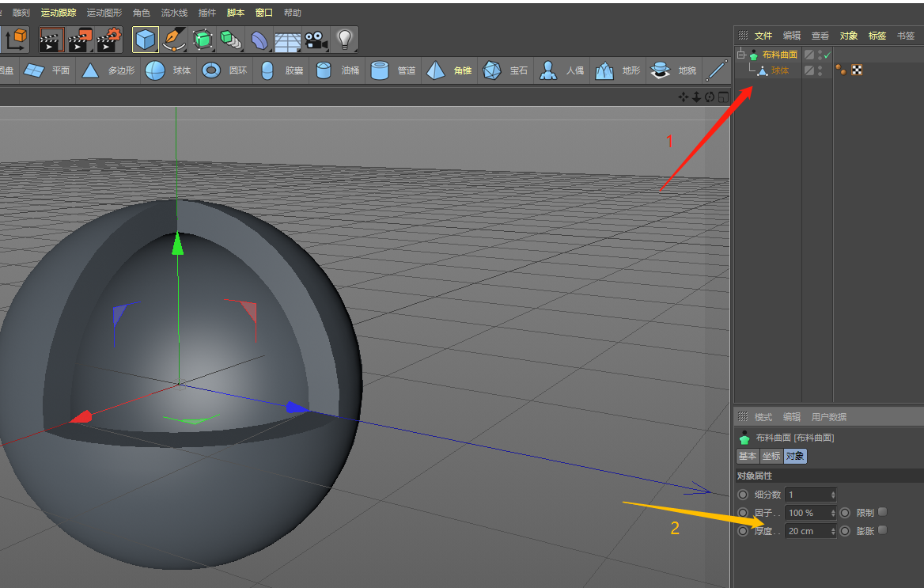The width and height of the screenshot is (924, 588).
Task: Toggle green checkmark of 布料曲面 object
Action: (x=827, y=55)
